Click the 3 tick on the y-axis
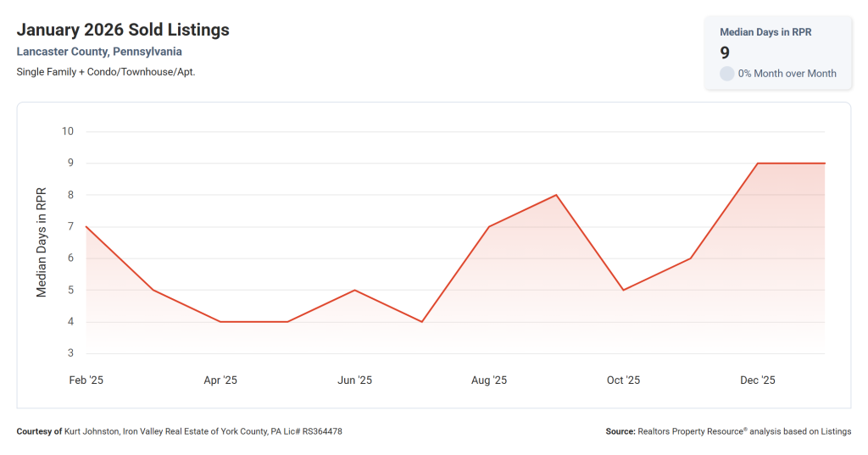Viewport: 868px width, 455px height. coord(70,353)
